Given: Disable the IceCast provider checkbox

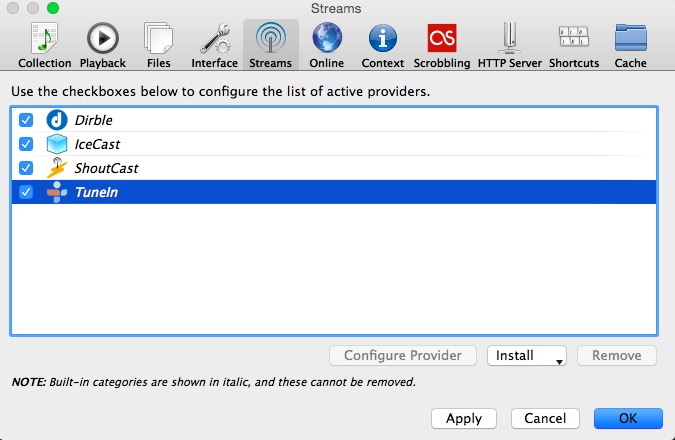Looking at the screenshot, I should (26, 144).
